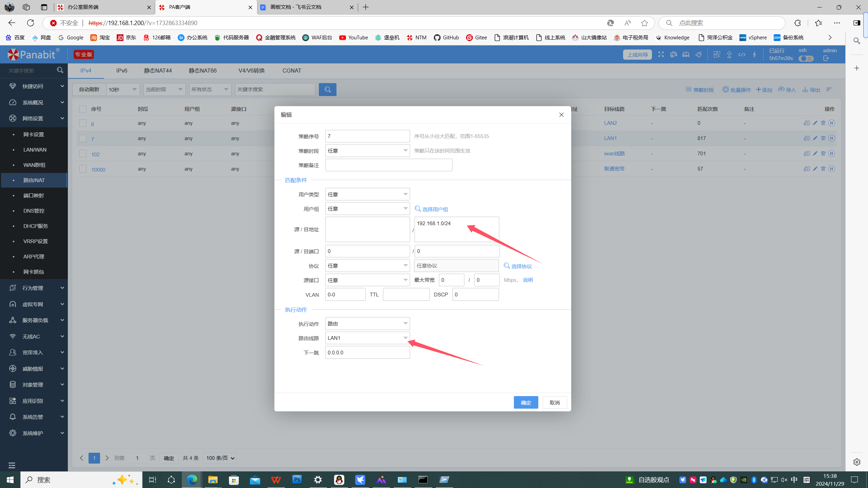This screenshot has height=488, width=868.
Task: Click the grid apps icon in header
Action: (716, 54)
